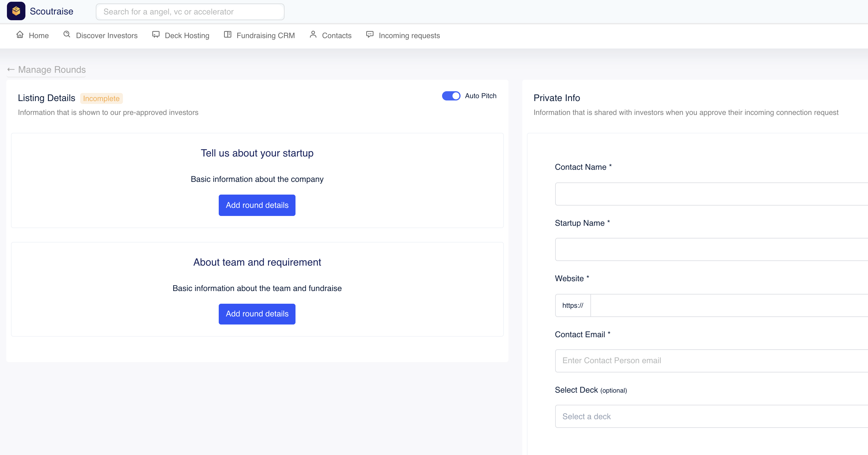The image size is (868, 455).
Task: Click the Home house icon
Action: [x=20, y=35]
